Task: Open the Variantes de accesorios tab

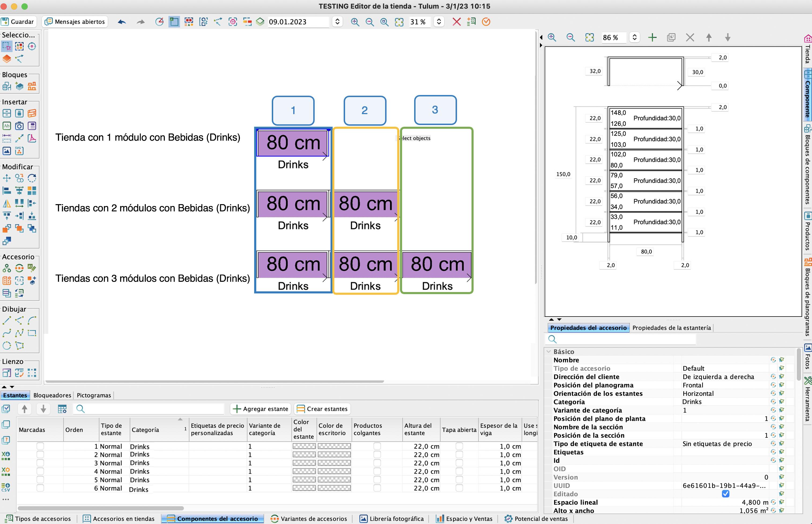Action: pos(309,519)
